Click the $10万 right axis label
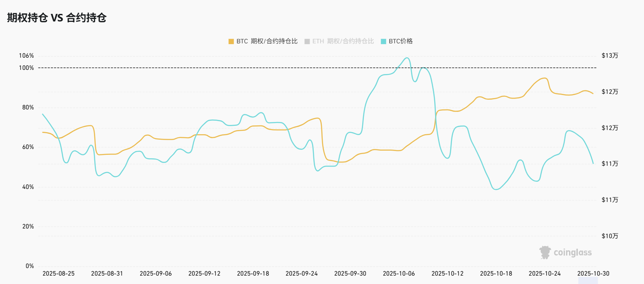The image size is (644, 284). click(x=610, y=236)
